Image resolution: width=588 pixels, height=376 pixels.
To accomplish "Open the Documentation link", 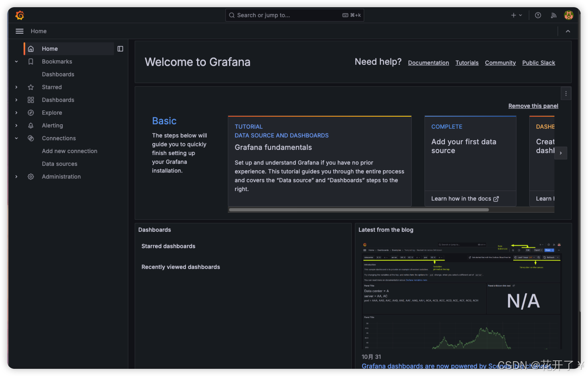I will pyautogui.click(x=429, y=63).
